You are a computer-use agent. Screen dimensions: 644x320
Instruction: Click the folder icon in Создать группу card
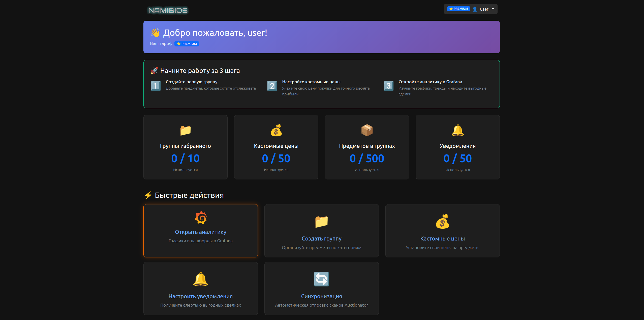point(322,222)
